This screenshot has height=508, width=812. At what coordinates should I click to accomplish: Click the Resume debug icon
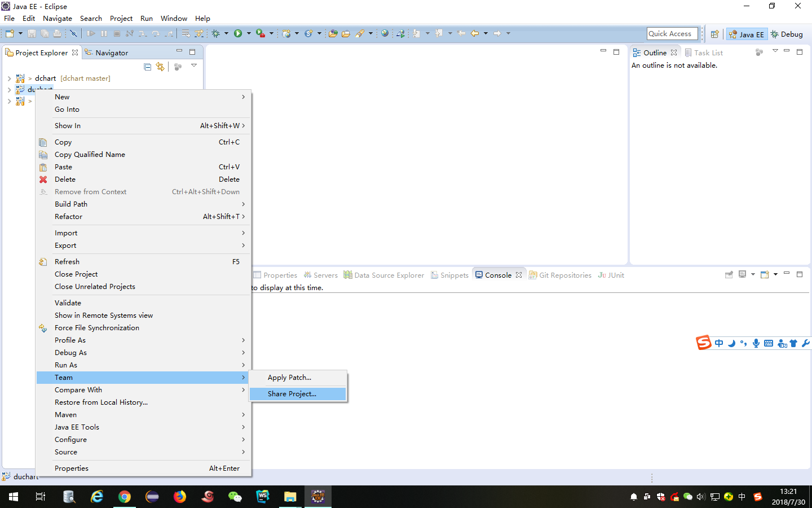tap(91, 33)
